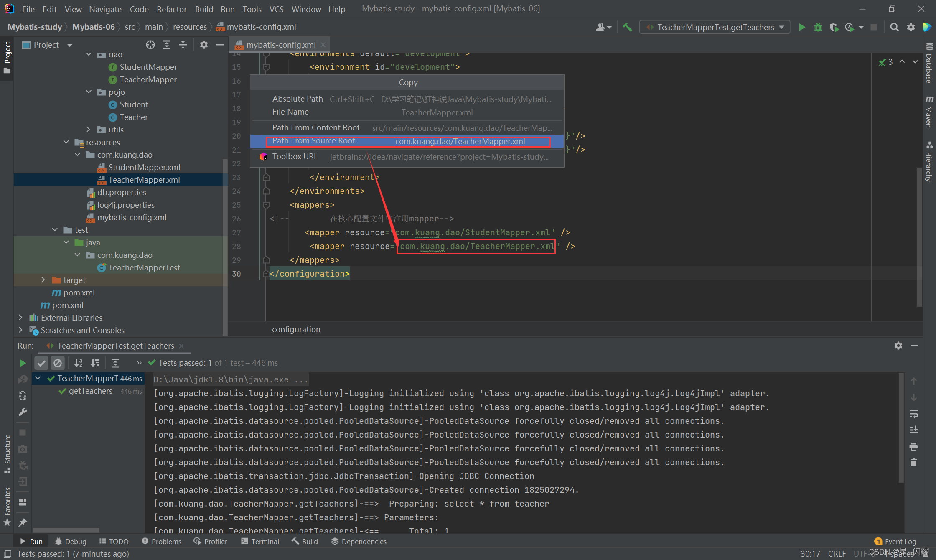This screenshot has width=936, height=560.
Task: Click the Select Opened File crosshair icon
Action: pyautogui.click(x=150, y=45)
